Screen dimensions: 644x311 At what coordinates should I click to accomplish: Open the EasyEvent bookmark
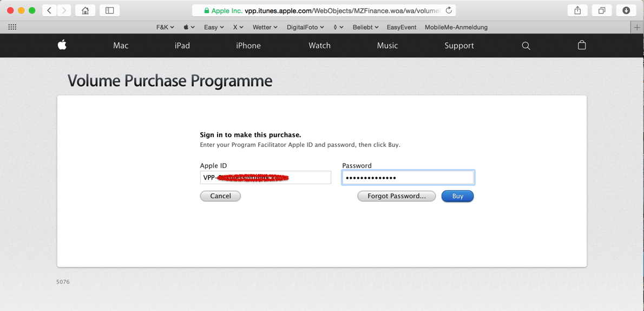[402, 27]
